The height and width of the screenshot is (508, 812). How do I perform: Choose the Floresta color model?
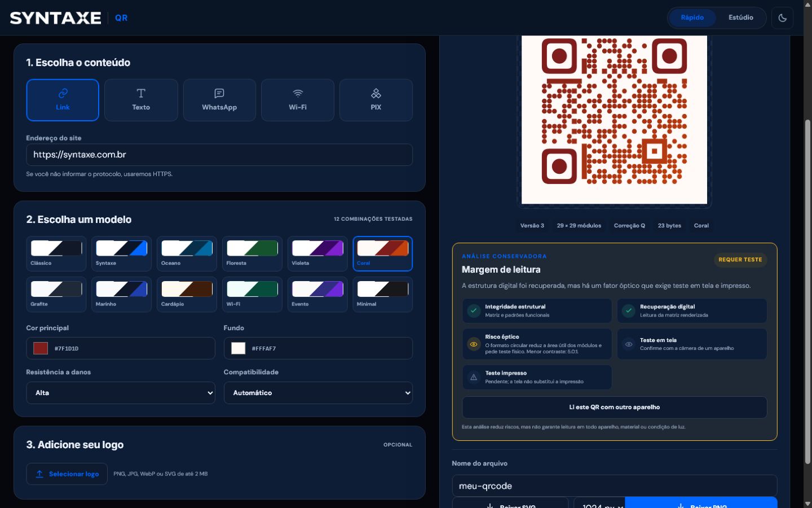pyautogui.click(x=252, y=253)
